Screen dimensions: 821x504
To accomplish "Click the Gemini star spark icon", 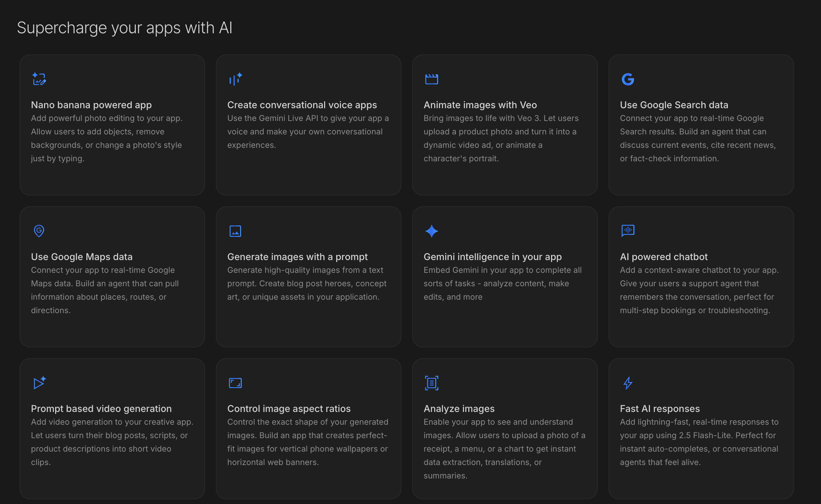I will (x=431, y=231).
